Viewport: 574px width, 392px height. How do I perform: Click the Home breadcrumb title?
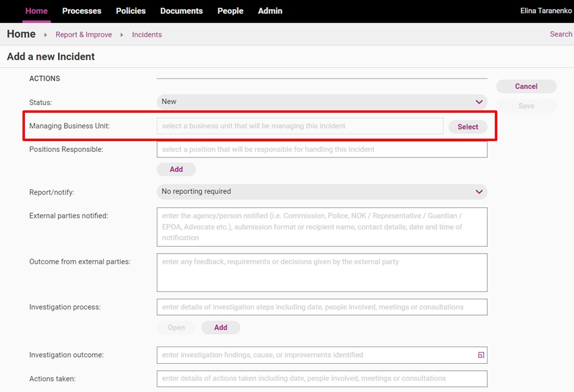pyautogui.click(x=21, y=34)
